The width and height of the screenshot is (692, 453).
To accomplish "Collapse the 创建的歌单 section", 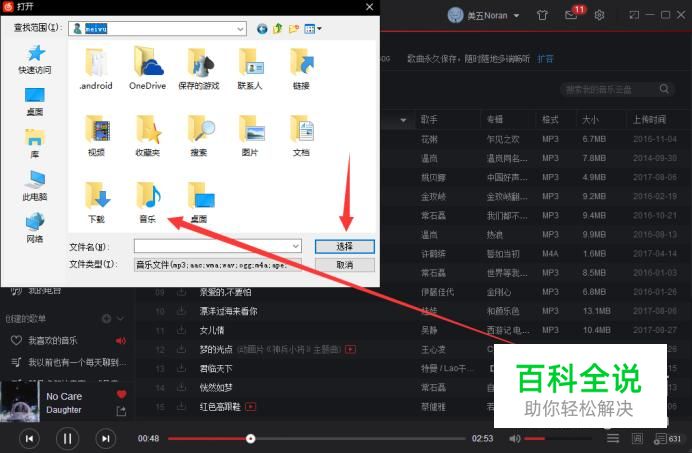I will pos(120,318).
